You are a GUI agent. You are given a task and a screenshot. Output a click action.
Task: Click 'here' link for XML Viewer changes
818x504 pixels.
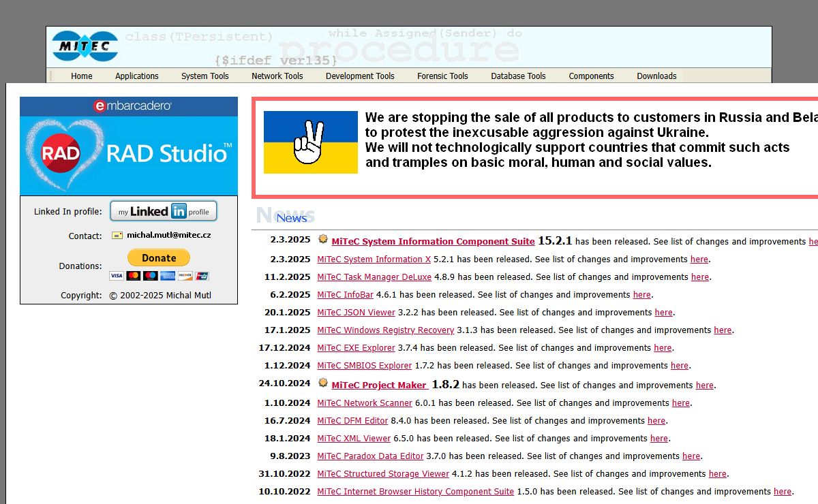(659, 439)
